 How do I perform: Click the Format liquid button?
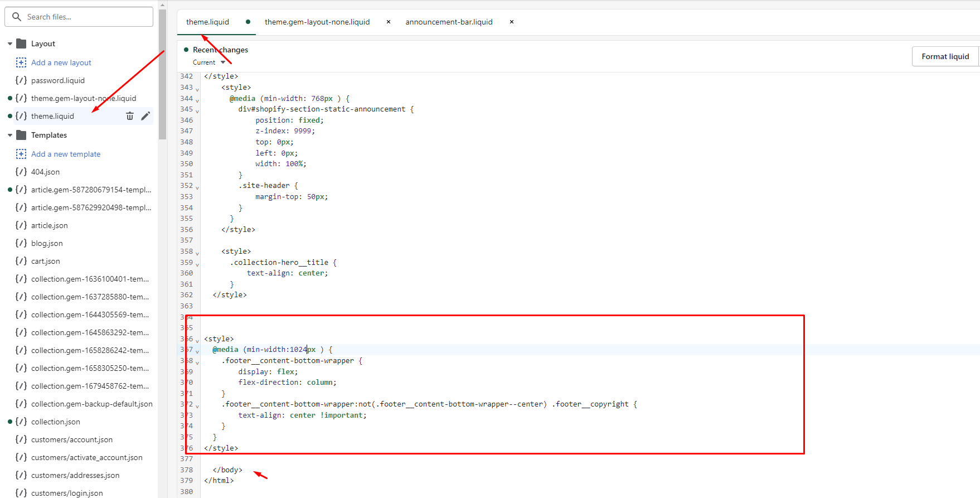tap(945, 56)
